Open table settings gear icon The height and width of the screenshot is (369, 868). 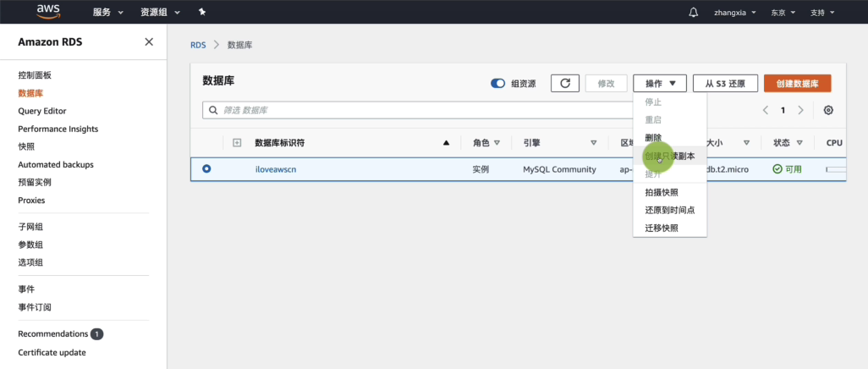point(828,110)
